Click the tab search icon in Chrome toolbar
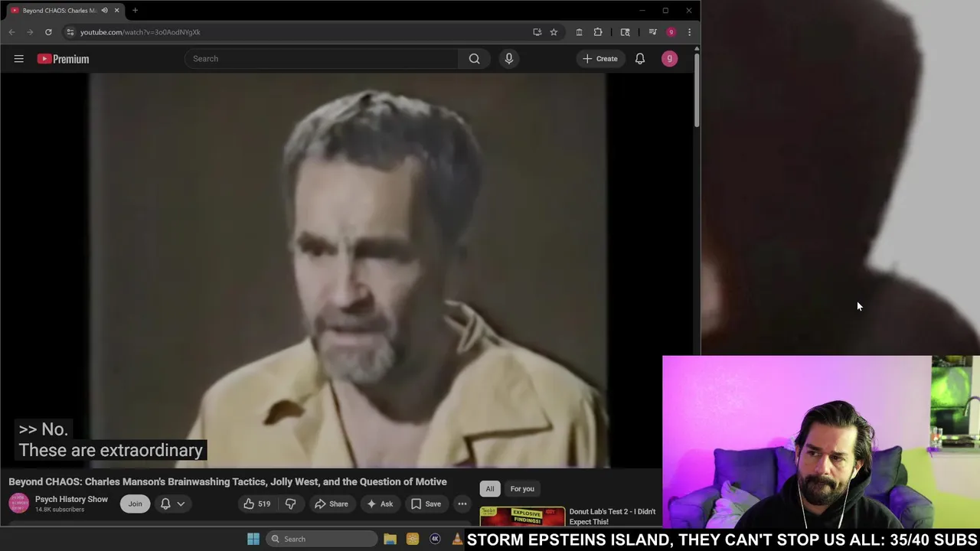The width and height of the screenshot is (980, 551). 625,32
